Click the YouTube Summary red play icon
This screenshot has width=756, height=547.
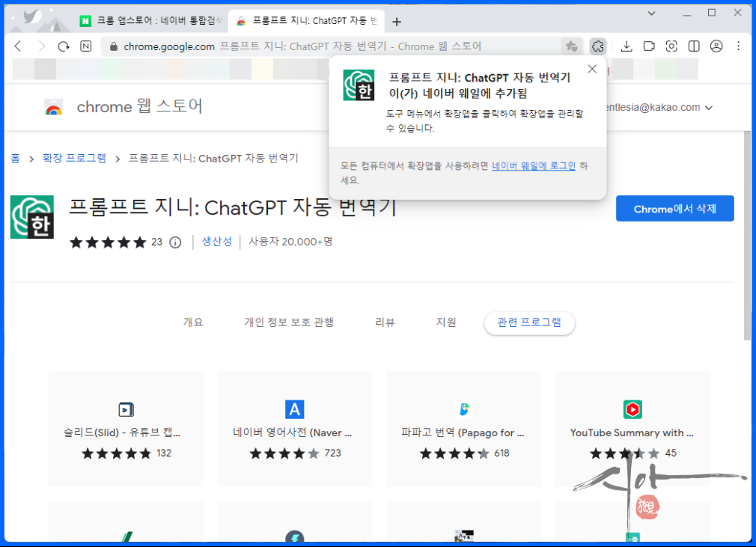pyautogui.click(x=632, y=409)
